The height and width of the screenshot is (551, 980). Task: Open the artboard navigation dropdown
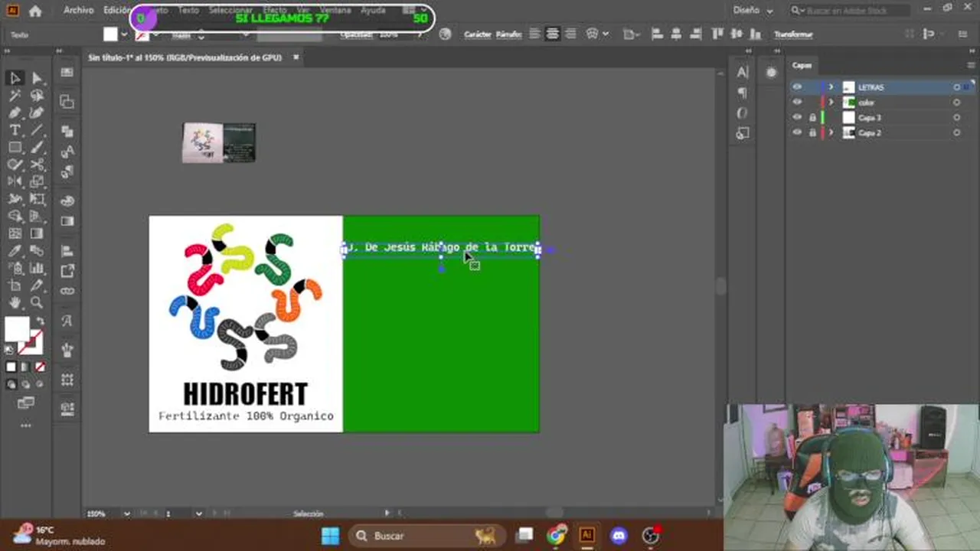click(198, 514)
